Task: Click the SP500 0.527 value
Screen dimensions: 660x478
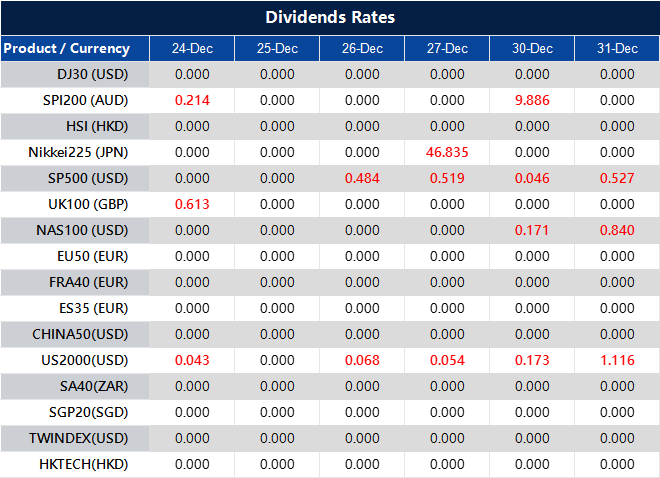Action: coord(617,178)
